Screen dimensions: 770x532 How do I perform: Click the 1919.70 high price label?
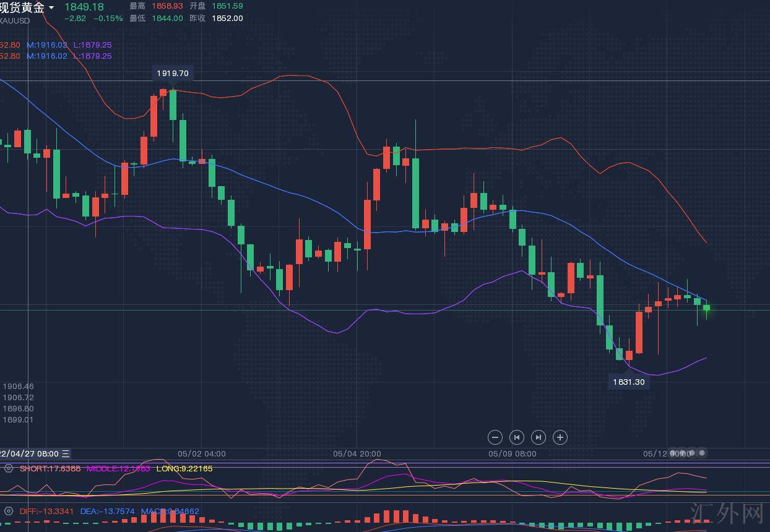[173, 73]
